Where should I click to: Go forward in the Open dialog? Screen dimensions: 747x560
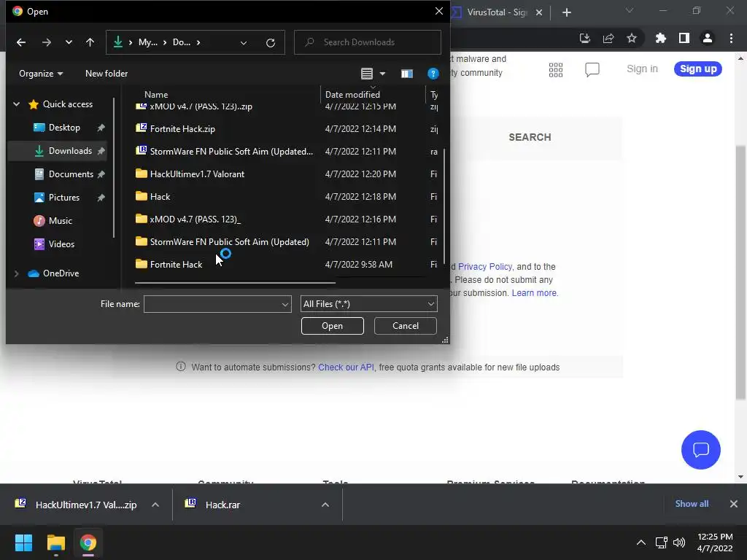[46, 42]
